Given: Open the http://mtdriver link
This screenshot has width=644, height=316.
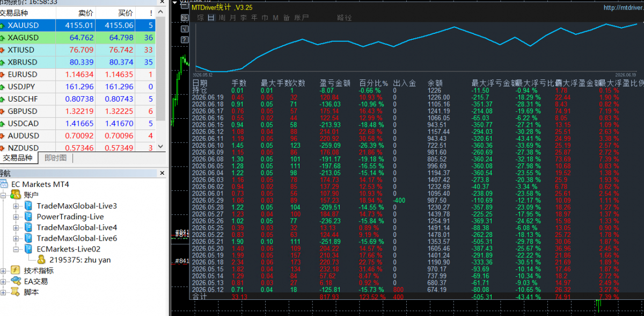Looking at the screenshot, I should [623, 8].
